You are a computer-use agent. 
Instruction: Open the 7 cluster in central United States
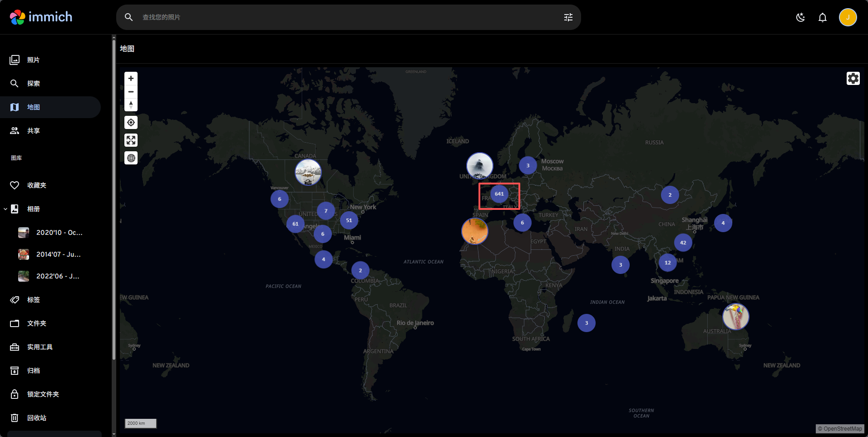click(326, 211)
